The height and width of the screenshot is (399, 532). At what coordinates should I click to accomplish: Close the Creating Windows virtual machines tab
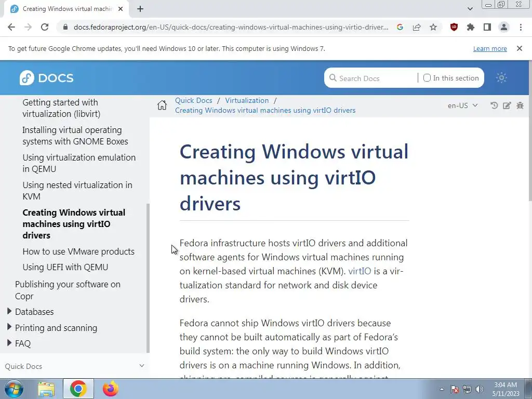coord(121,9)
